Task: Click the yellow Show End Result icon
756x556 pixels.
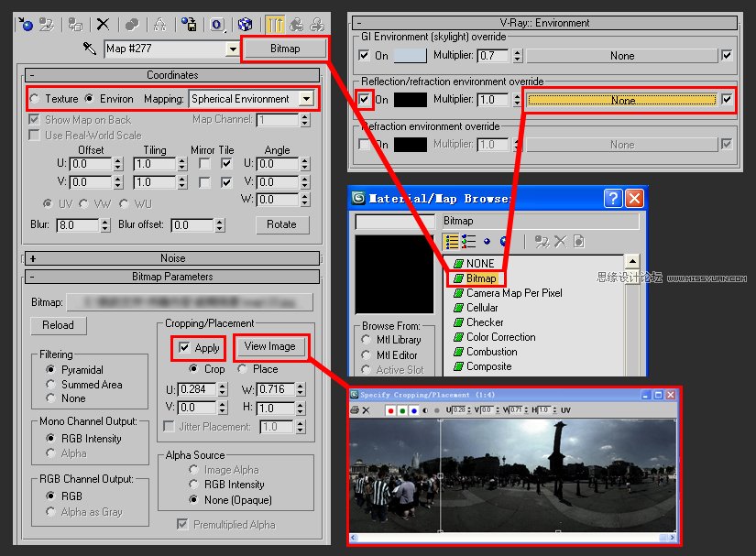Action: tap(275, 24)
